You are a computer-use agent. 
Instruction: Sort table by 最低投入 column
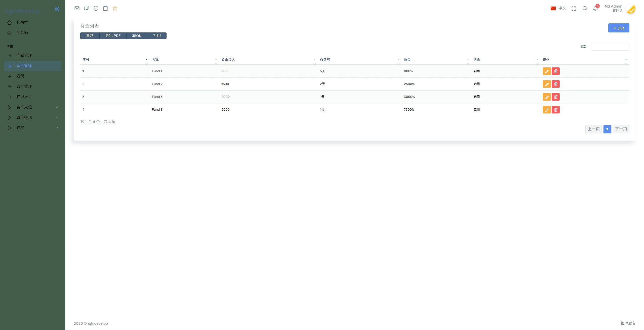[x=268, y=60]
